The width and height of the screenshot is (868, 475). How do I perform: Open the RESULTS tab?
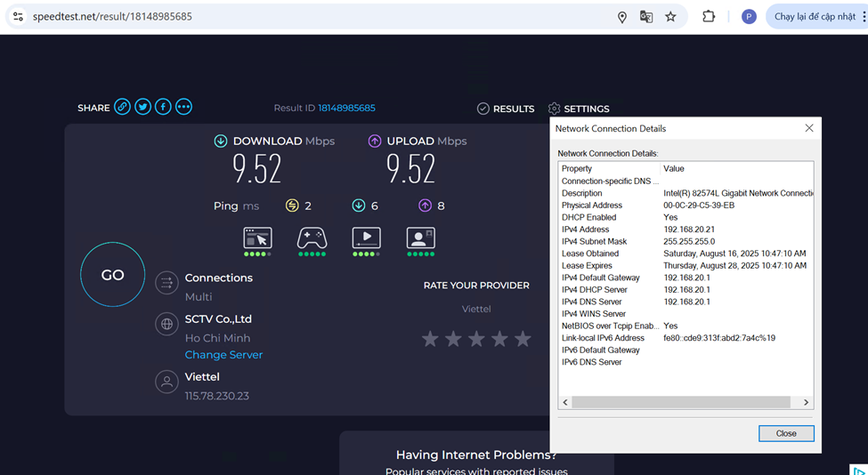click(x=505, y=109)
